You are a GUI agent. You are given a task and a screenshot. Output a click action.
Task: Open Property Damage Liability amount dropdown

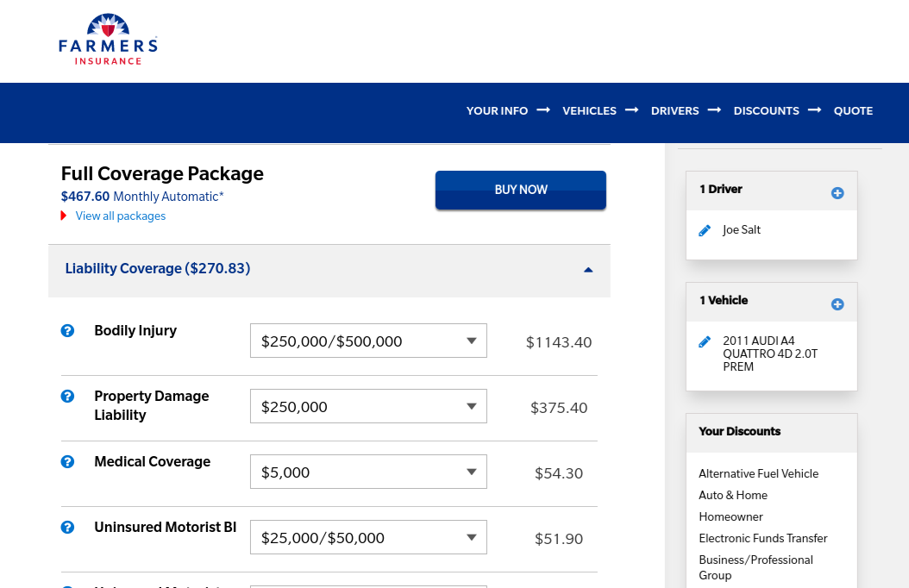point(368,406)
